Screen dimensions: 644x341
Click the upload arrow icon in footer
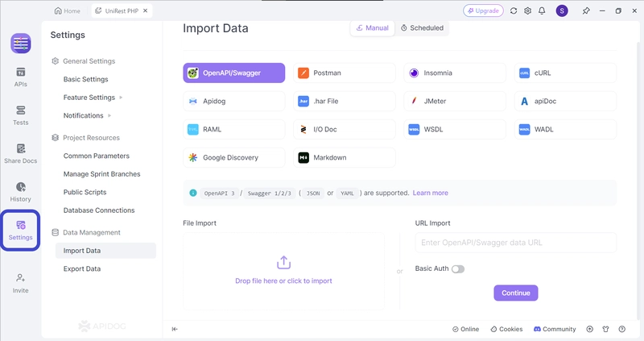tap(590, 329)
